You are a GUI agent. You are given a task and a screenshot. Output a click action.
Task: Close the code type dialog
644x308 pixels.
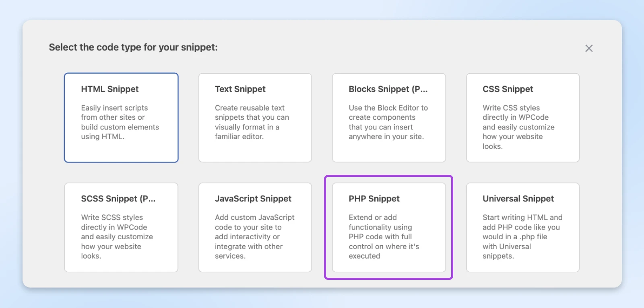click(589, 48)
